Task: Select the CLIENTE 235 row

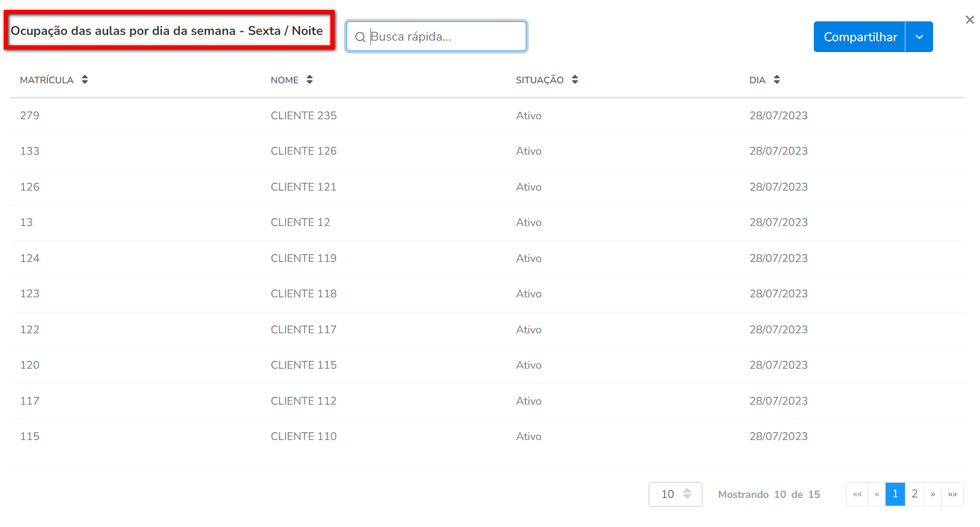Action: click(x=303, y=116)
